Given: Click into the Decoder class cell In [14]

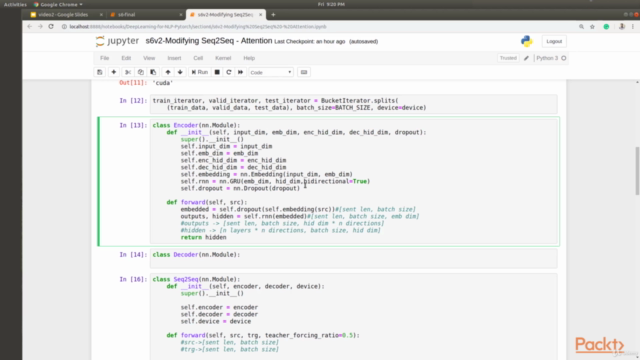Looking at the screenshot, I should [x=353, y=258].
